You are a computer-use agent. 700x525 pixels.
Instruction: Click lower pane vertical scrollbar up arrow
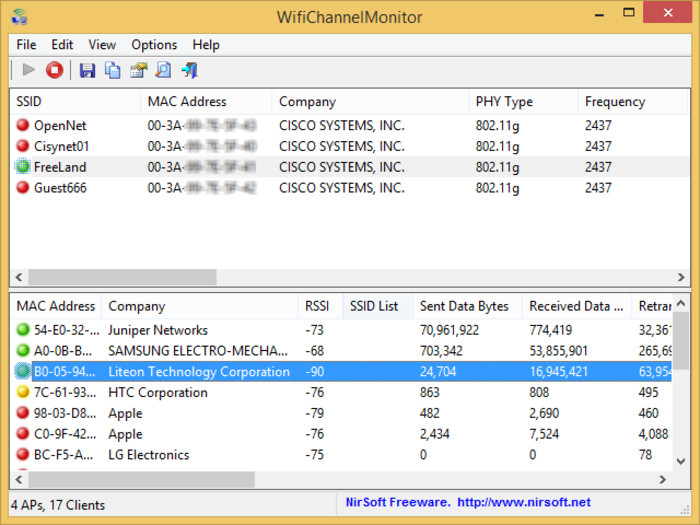pos(681,304)
